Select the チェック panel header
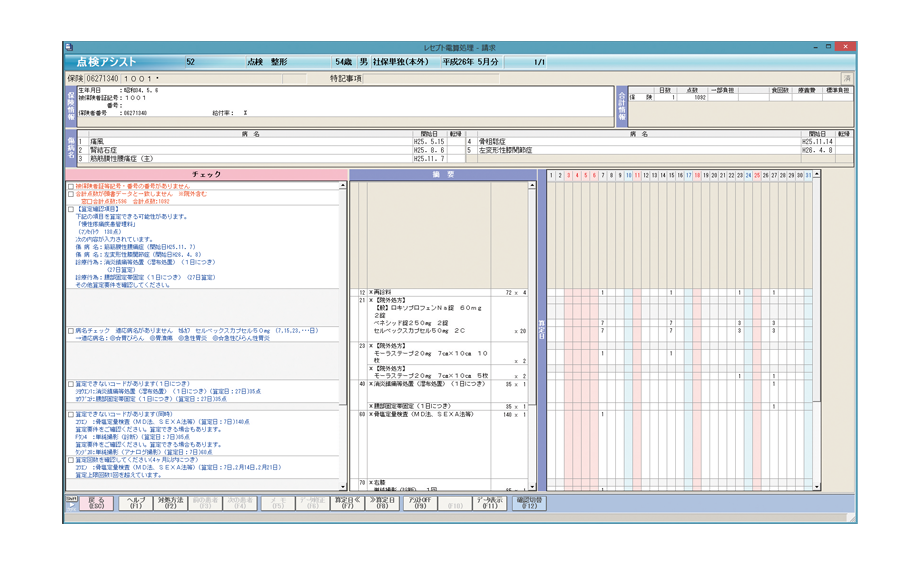This screenshot has height=568, width=920. (206, 175)
